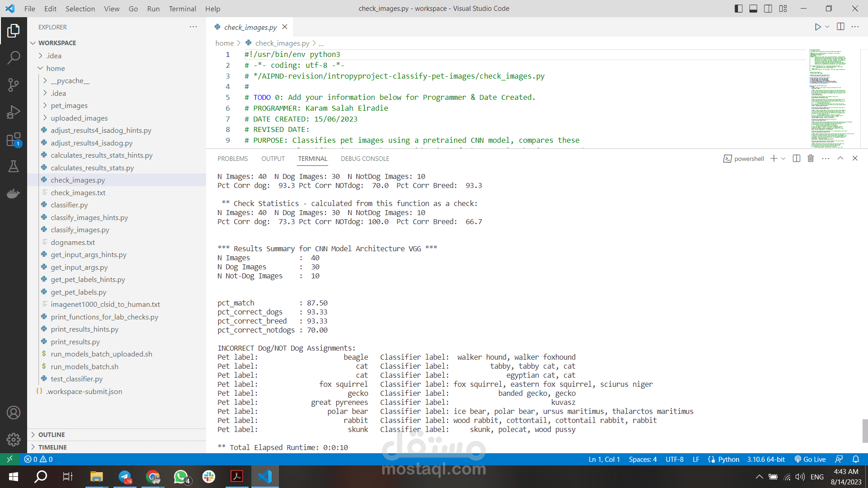Click Go Live in status bar
Viewport: 868px width, 488px height.
[810, 459]
